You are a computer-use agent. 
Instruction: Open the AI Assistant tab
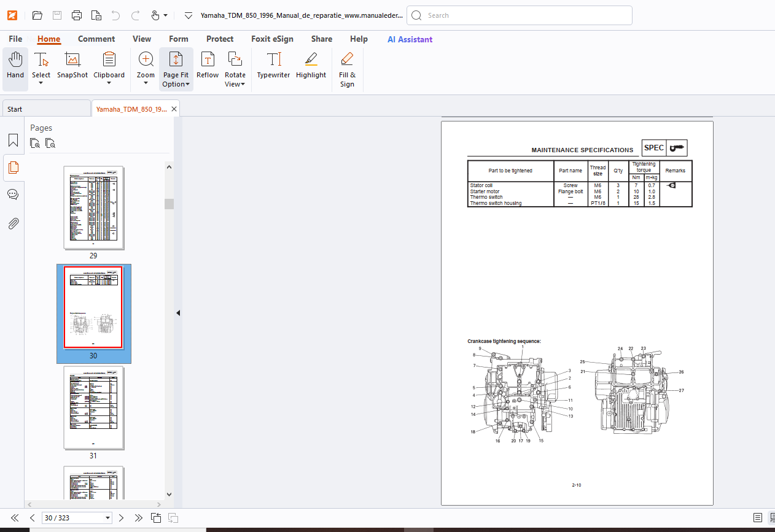[410, 39]
